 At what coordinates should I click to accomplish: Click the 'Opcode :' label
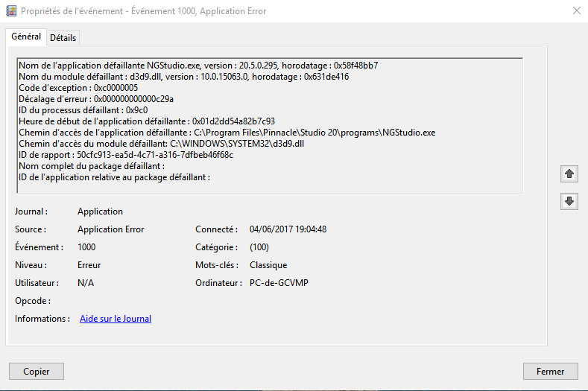coord(33,301)
